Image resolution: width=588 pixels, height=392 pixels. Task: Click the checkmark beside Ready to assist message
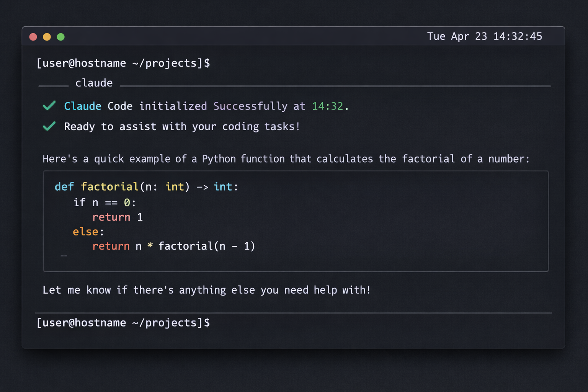49,126
